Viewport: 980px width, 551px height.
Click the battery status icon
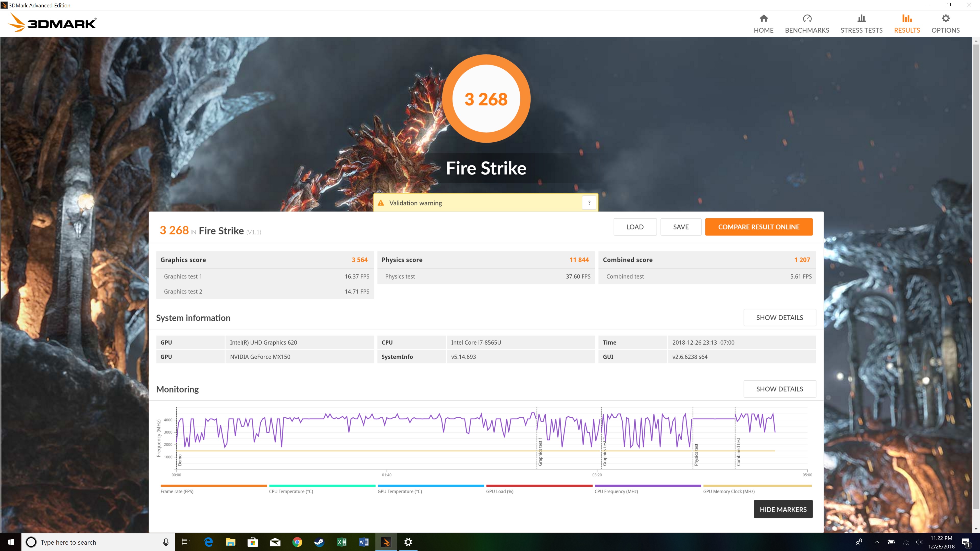pyautogui.click(x=891, y=542)
